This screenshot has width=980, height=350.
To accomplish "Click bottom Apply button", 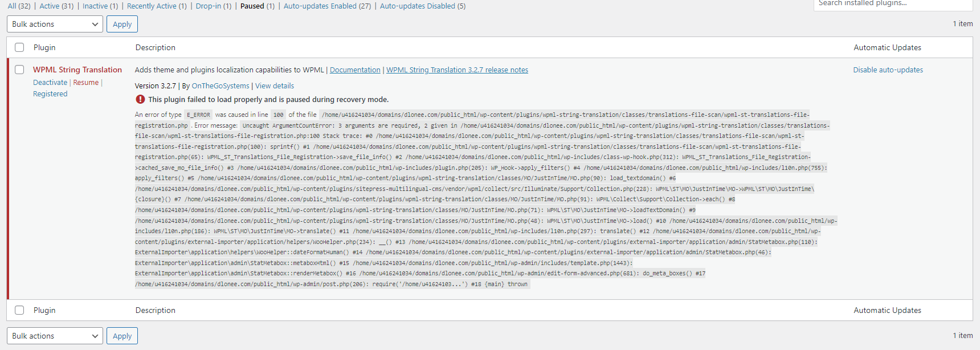I will pos(122,336).
